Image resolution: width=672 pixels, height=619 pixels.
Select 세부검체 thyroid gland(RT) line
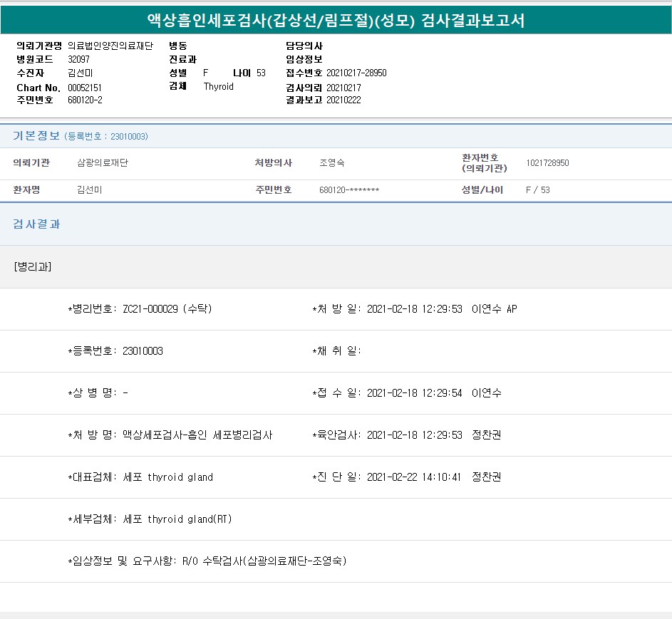pyautogui.click(x=150, y=519)
